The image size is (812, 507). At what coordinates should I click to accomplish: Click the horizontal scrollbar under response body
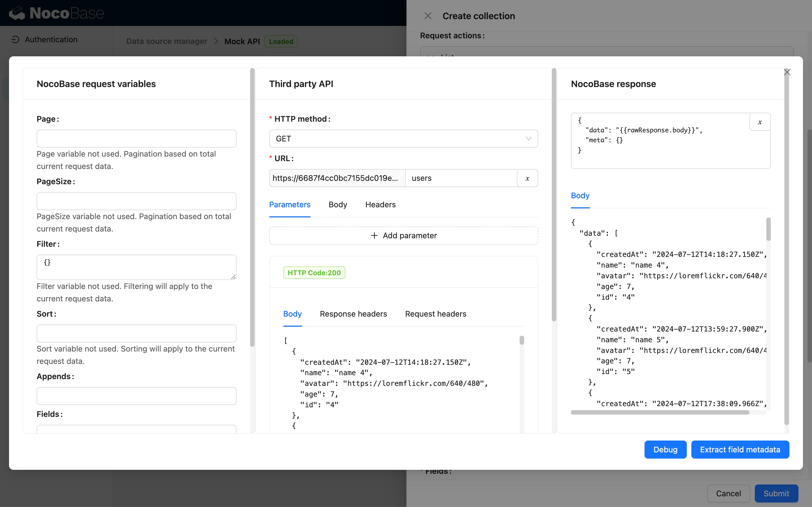pos(660,412)
